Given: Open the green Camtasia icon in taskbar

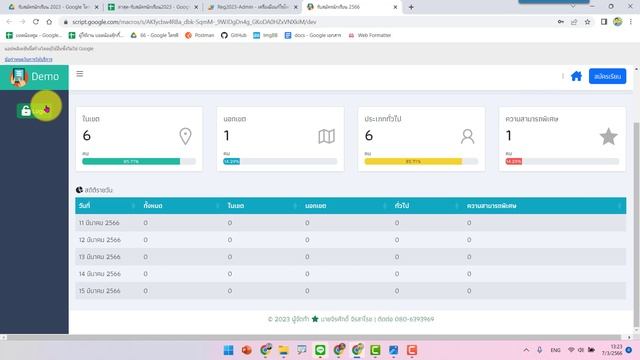Looking at the screenshot, I should tap(375, 350).
